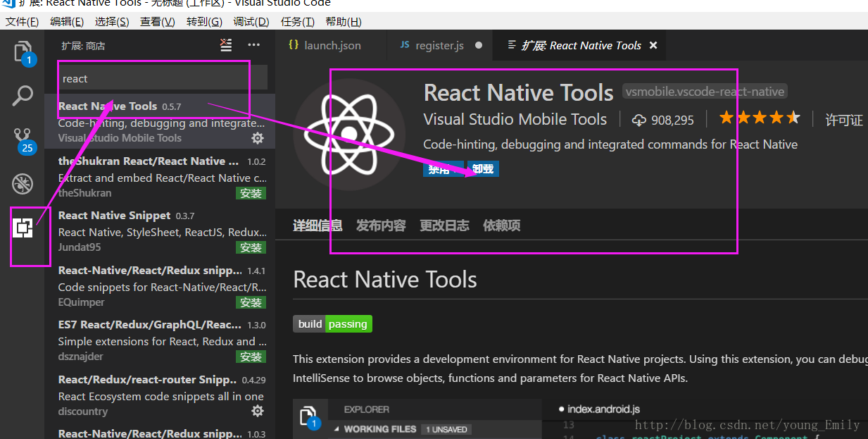This screenshot has height=439, width=868.
Task: Click 卸载 uninstall button
Action: tap(483, 169)
